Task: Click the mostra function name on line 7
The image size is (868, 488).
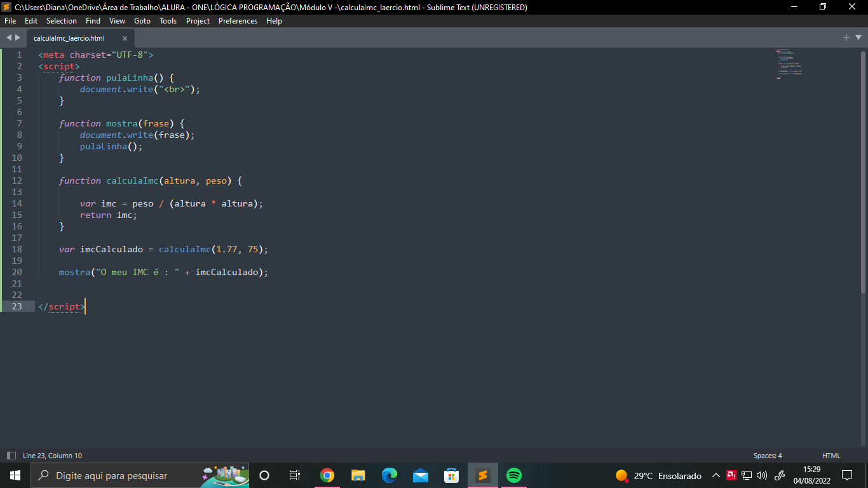Action: click(x=122, y=123)
